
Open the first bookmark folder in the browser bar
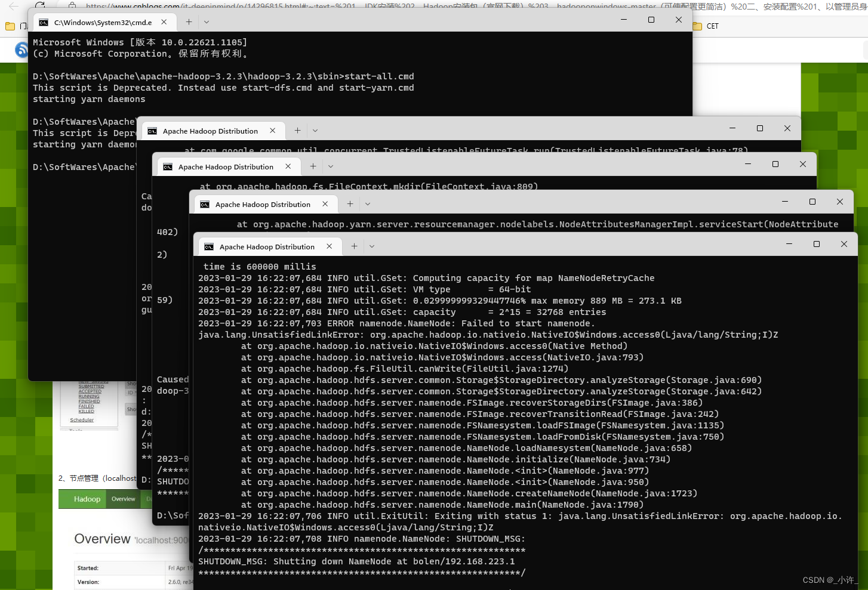(16, 26)
